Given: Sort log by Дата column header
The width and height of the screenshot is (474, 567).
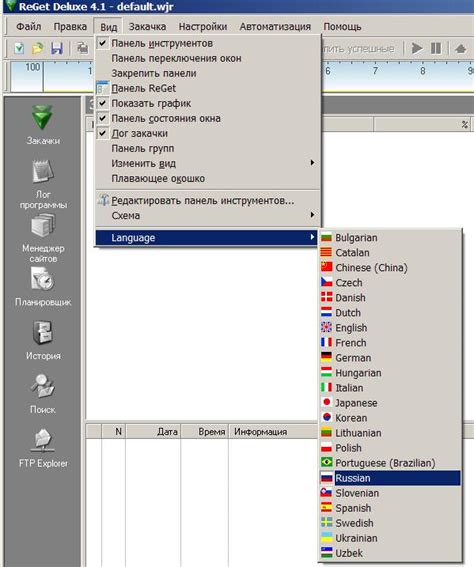Looking at the screenshot, I should (x=153, y=431).
